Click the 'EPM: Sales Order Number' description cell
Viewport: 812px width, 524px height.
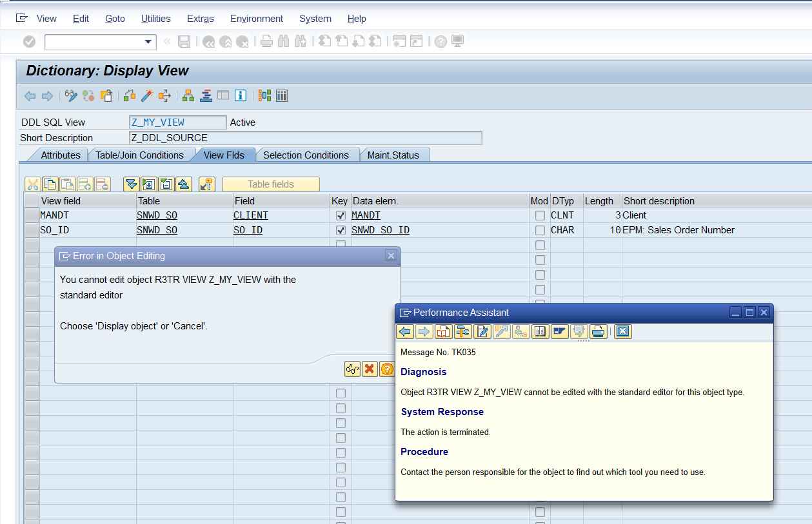(678, 230)
